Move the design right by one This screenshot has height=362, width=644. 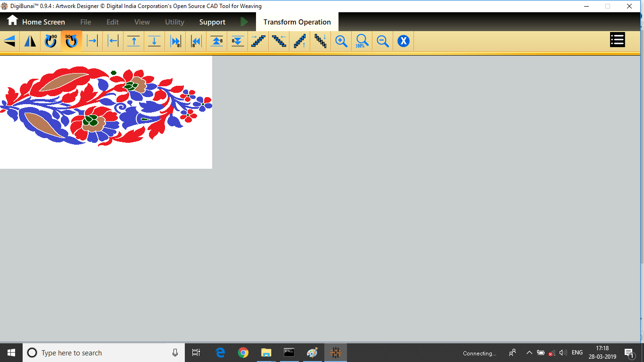point(92,41)
